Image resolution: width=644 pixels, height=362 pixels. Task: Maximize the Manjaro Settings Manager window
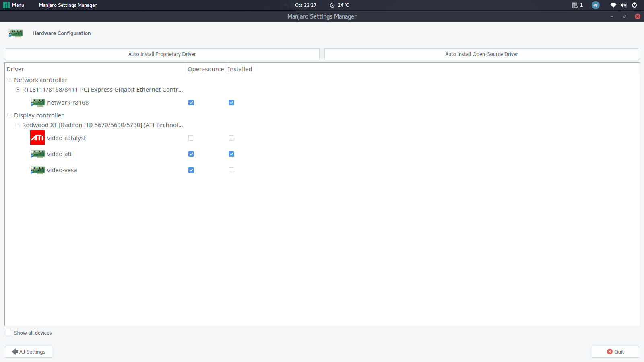click(625, 16)
